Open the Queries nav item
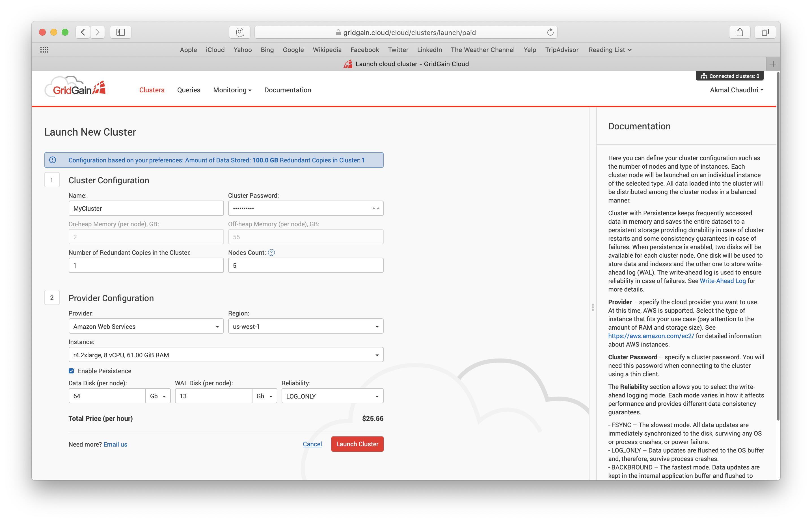This screenshot has height=522, width=812. 189,90
